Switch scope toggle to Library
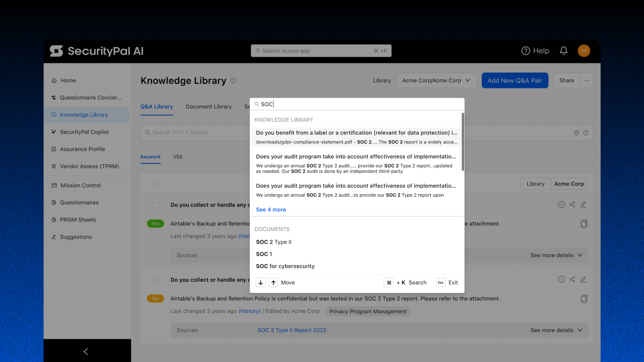This screenshot has height=362, width=644. point(535,184)
